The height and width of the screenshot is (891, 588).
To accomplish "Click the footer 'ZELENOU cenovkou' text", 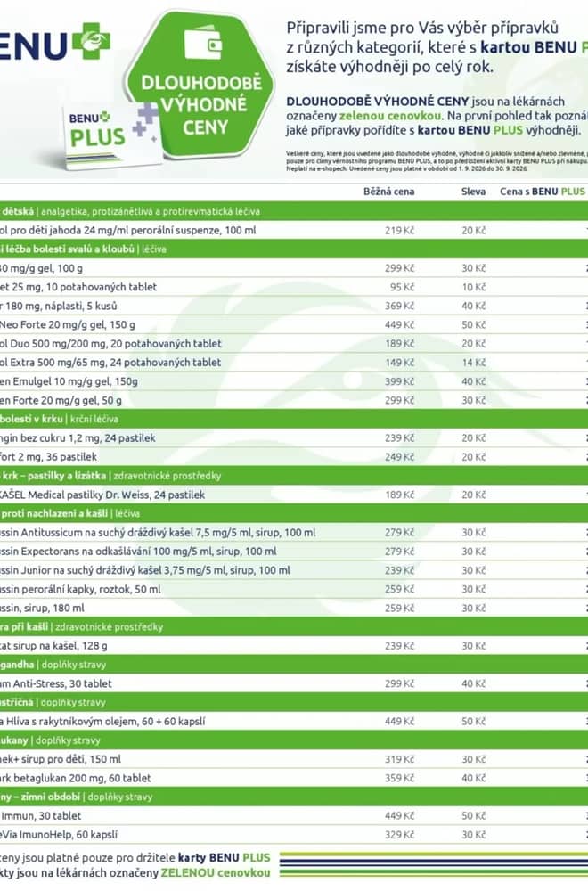I will click(216, 873).
